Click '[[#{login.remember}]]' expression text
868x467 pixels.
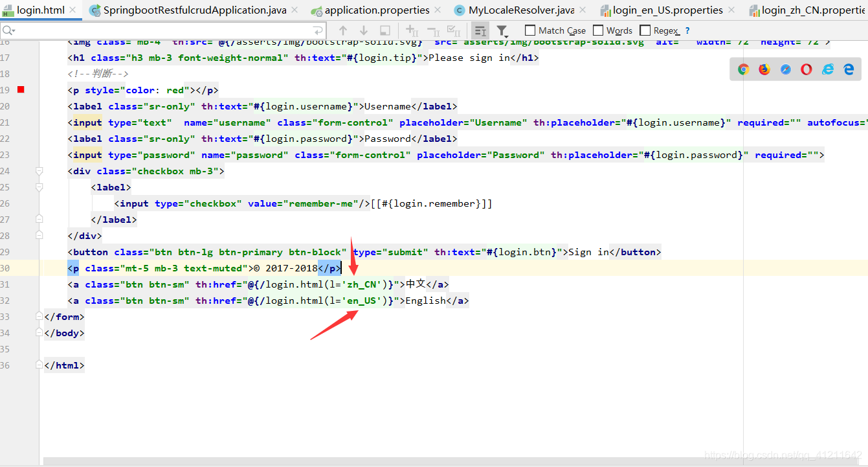(x=432, y=203)
